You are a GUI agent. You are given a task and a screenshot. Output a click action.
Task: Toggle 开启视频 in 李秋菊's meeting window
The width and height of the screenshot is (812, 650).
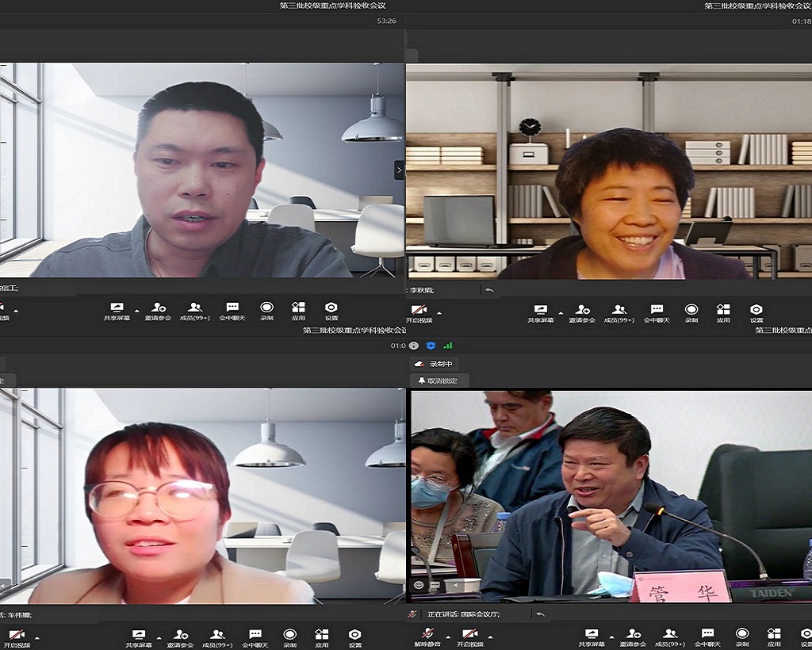[419, 311]
